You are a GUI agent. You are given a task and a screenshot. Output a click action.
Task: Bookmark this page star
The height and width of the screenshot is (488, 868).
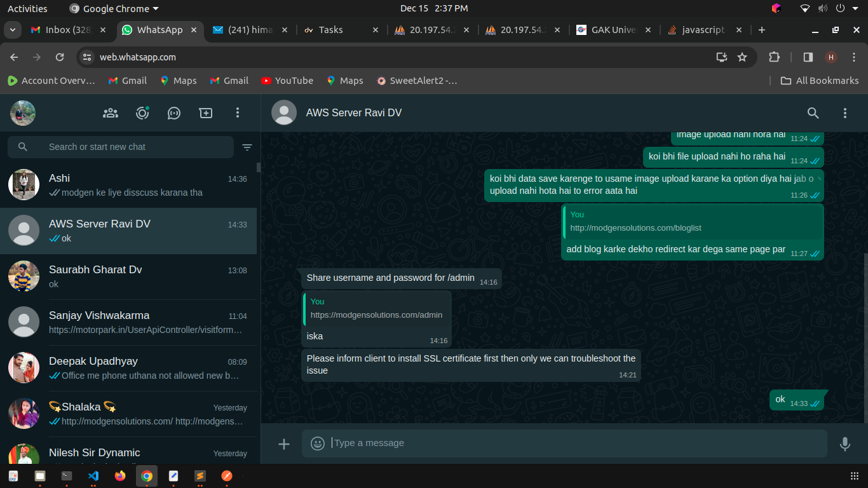[x=742, y=57]
